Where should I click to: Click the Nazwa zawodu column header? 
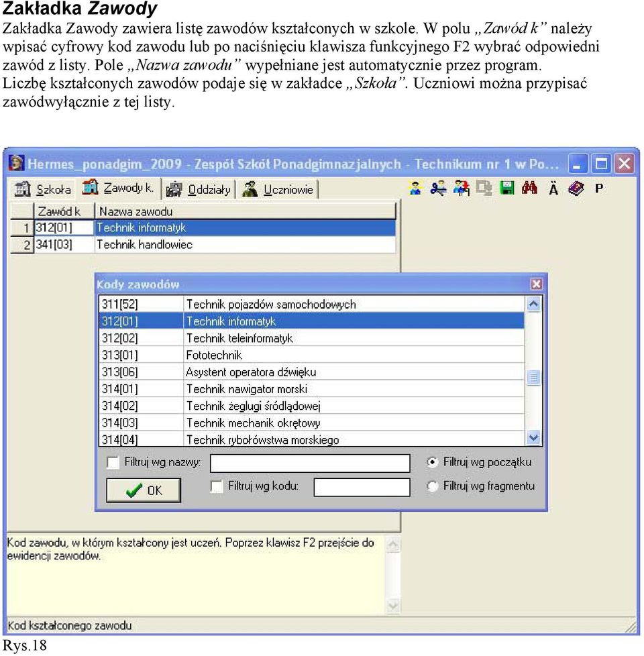[246, 211]
